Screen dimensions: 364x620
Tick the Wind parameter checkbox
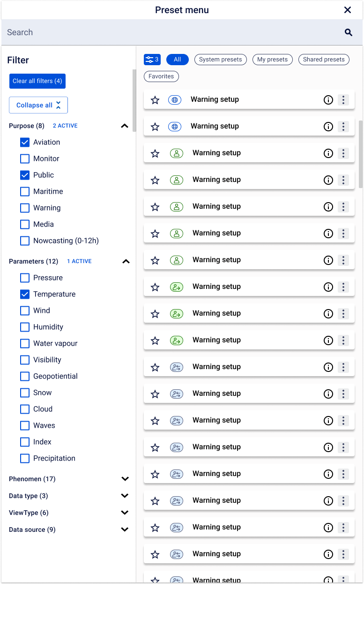(25, 310)
